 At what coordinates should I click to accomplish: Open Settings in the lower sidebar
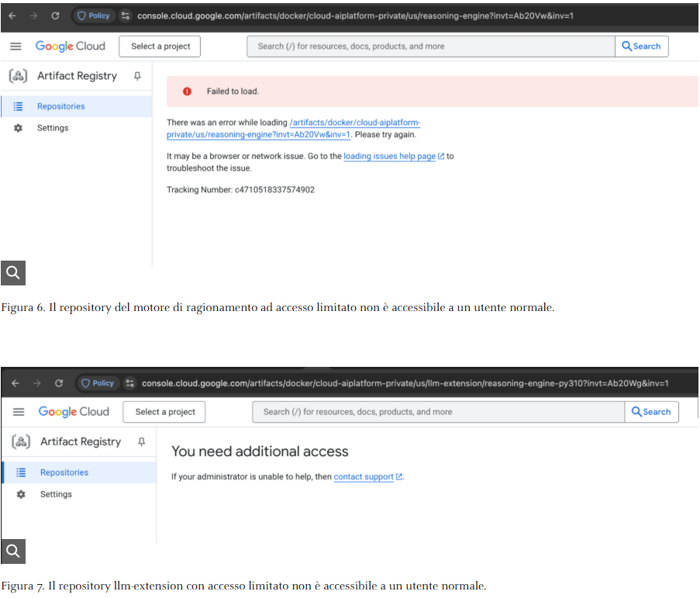[x=56, y=494]
